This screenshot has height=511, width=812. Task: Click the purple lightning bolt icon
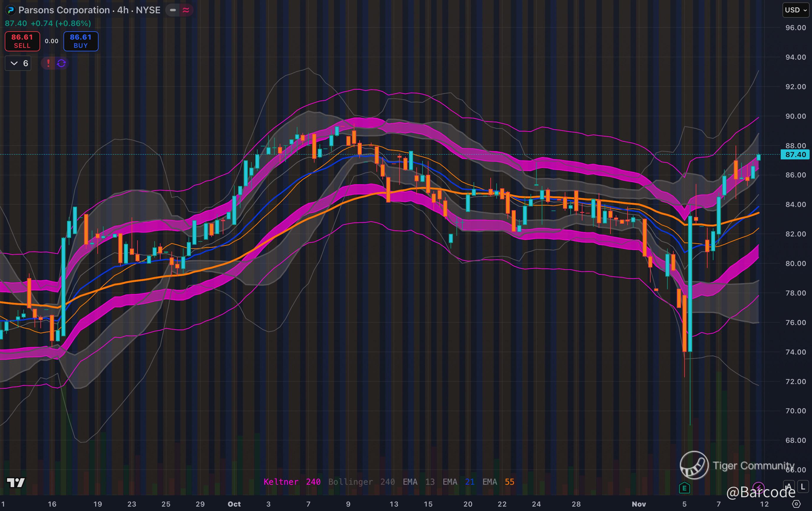[x=758, y=487]
